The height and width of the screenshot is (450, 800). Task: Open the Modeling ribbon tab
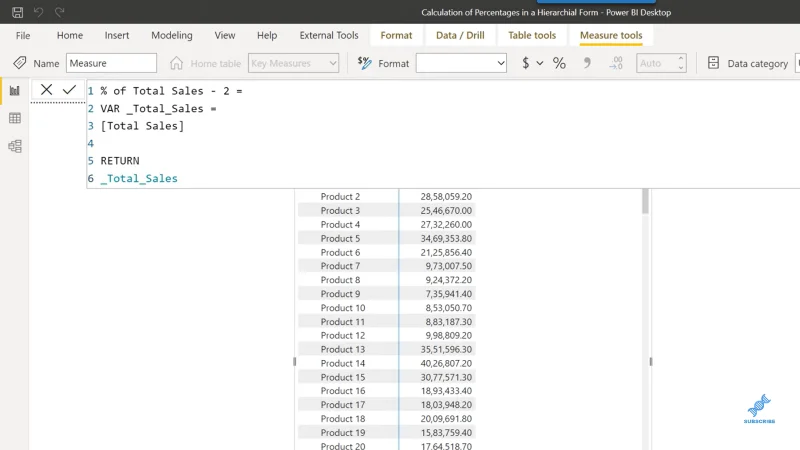point(172,35)
